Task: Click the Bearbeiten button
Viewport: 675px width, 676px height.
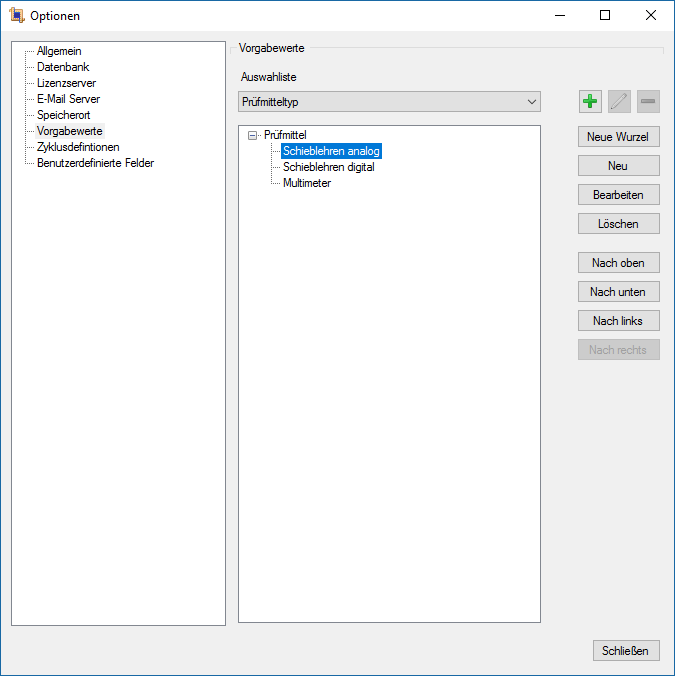Action: point(618,195)
